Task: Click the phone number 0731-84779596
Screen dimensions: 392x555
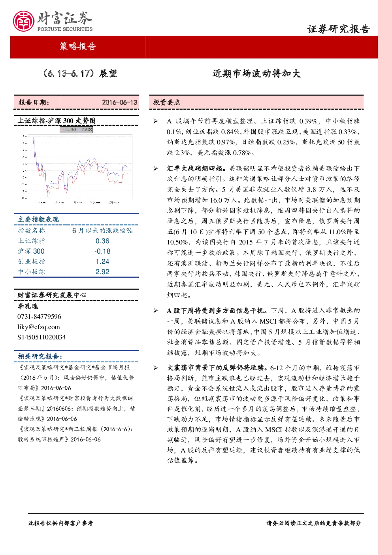Action: coord(39,316)
